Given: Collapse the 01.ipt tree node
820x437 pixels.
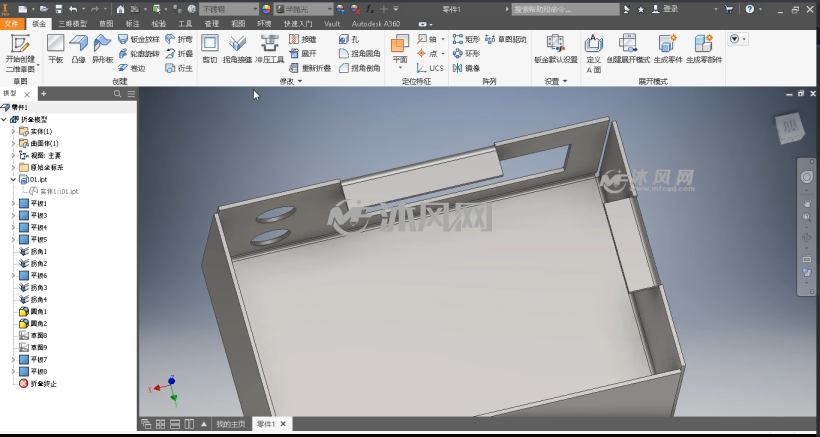Looking at the screenshot, I should click(x=14, y=179).
